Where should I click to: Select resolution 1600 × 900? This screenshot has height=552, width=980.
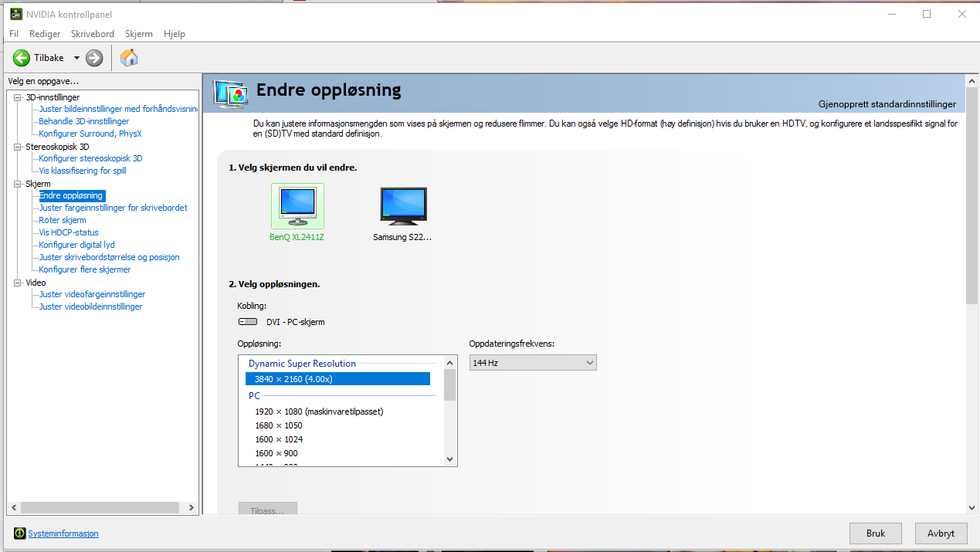tap(276, 453)
